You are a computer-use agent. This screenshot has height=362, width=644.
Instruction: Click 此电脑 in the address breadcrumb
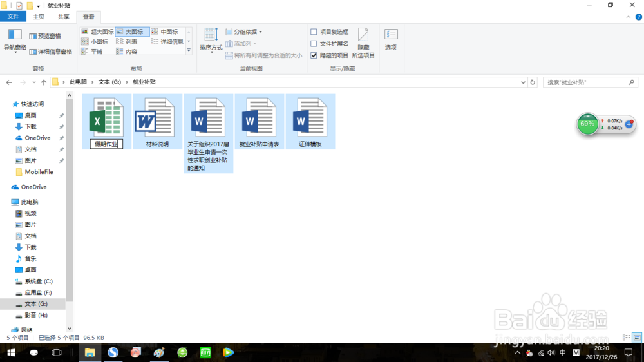[78, 82]
